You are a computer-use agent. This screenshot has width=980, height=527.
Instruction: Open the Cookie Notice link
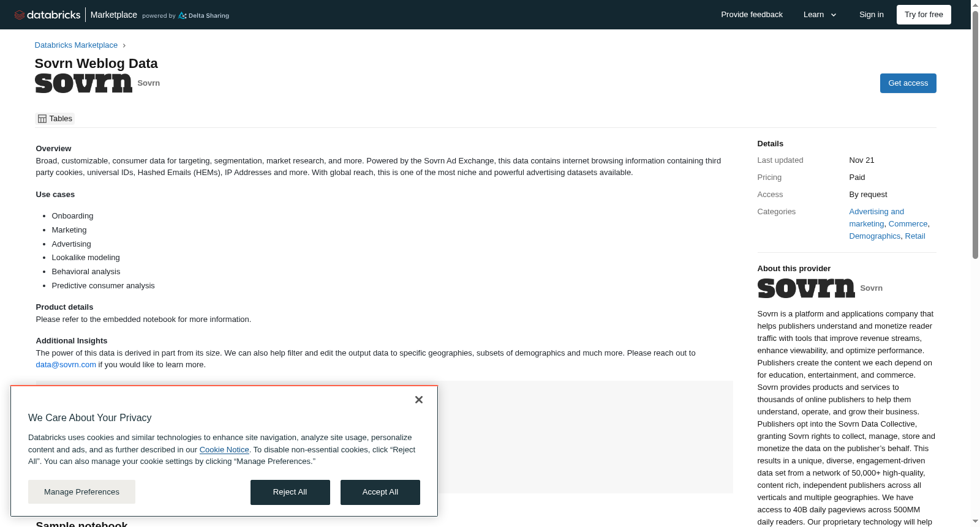click(x=224, y=450)
